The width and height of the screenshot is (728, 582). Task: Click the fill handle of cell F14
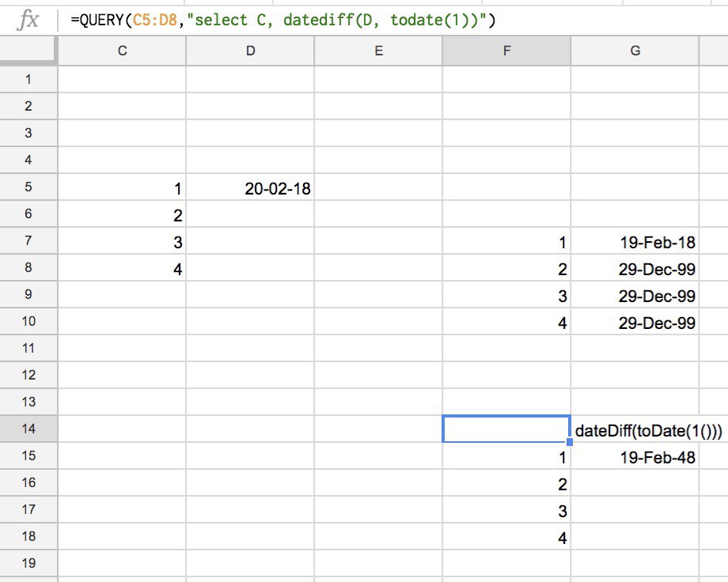pyautogui.click(x=570, y=442)
